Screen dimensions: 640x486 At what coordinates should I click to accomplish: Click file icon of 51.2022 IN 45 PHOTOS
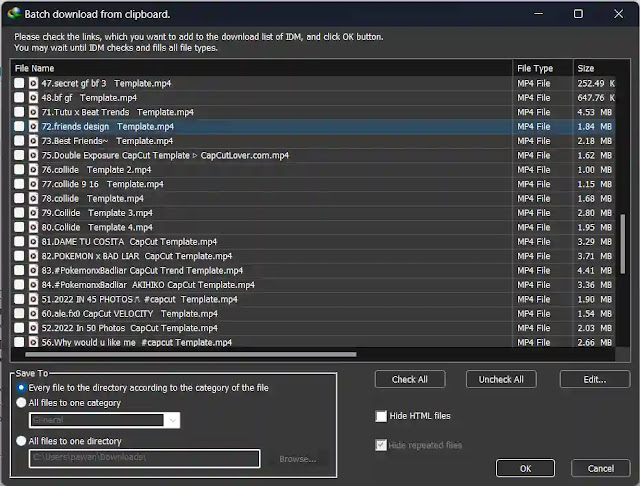click(x=33, y=299)
